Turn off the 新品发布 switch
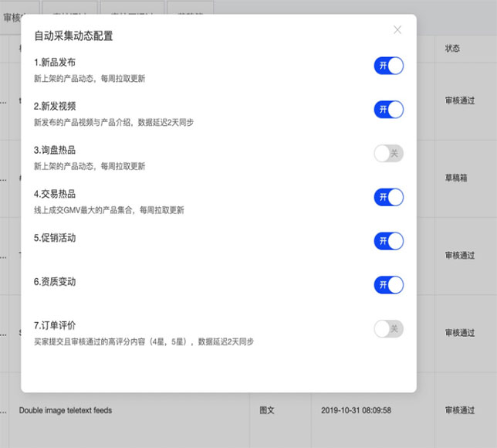Viewport: 497px width, 448px height. 388,66
